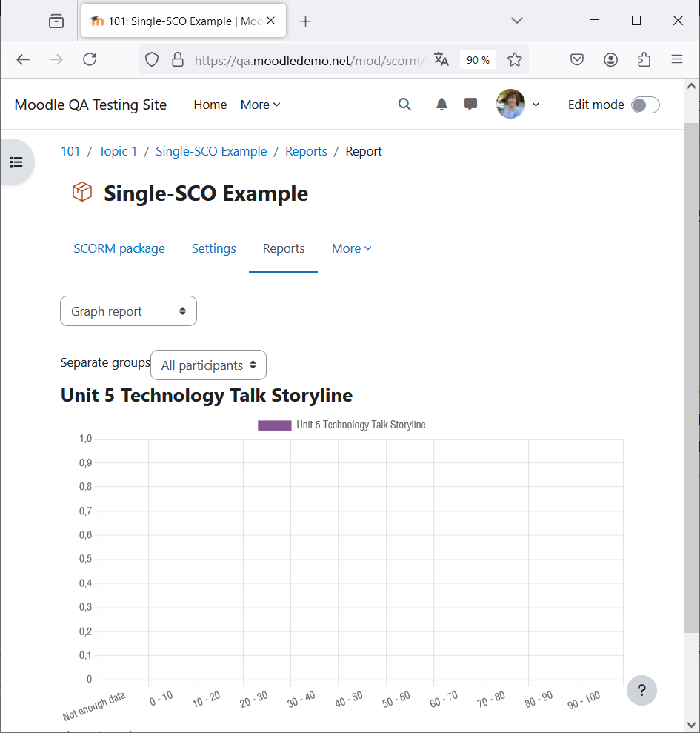Minimize the browser window
The image size is (700, 733).
pos(594,20)
